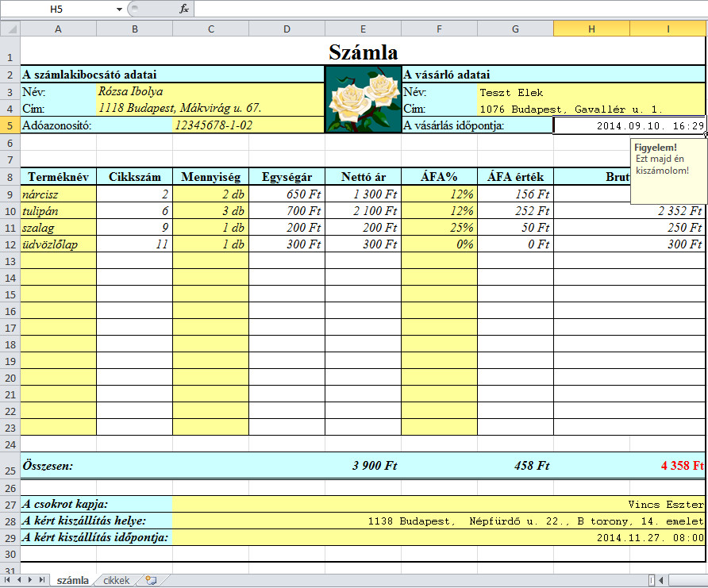Click the red 4 358 Ft total
This screenshot has width=708, height=588.
(682, 465)
